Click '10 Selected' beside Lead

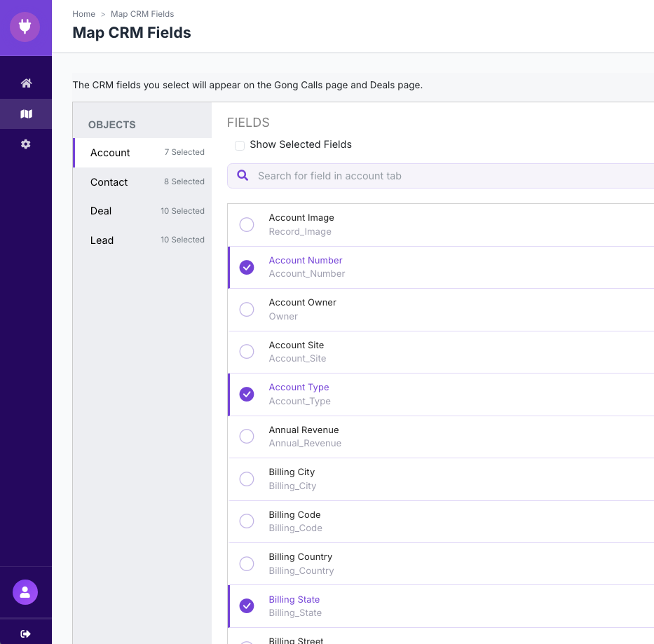(x=182, y=240)
